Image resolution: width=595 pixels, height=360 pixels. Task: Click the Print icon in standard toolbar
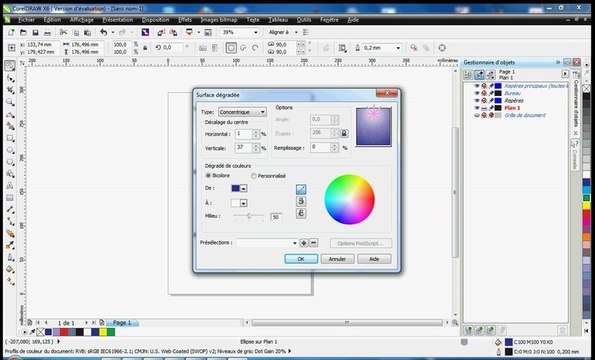(46, 33)
